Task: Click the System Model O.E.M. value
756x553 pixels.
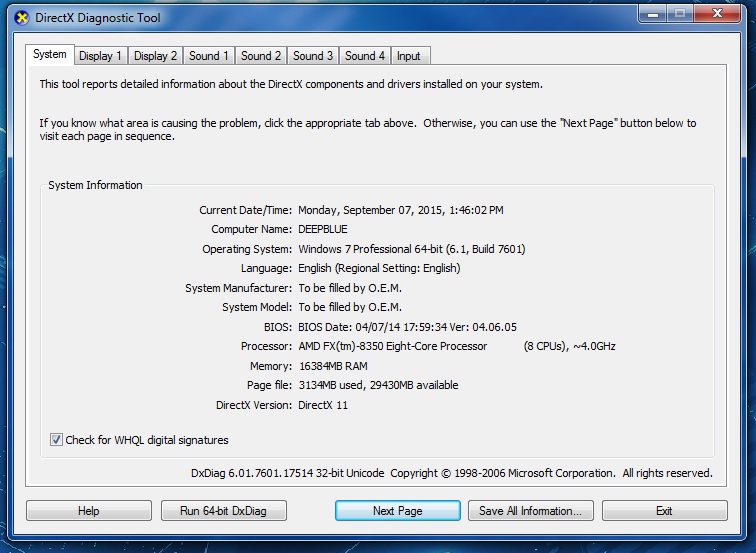Action: 350,307
